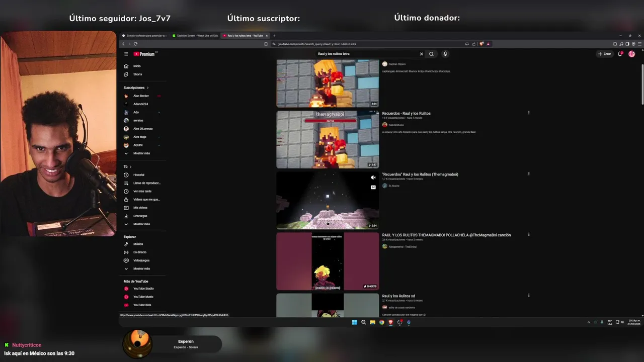This screenshot has height=362, width=644.
Task: Open Videojuegos under Explorar
Action: click(x=141, y=260)
